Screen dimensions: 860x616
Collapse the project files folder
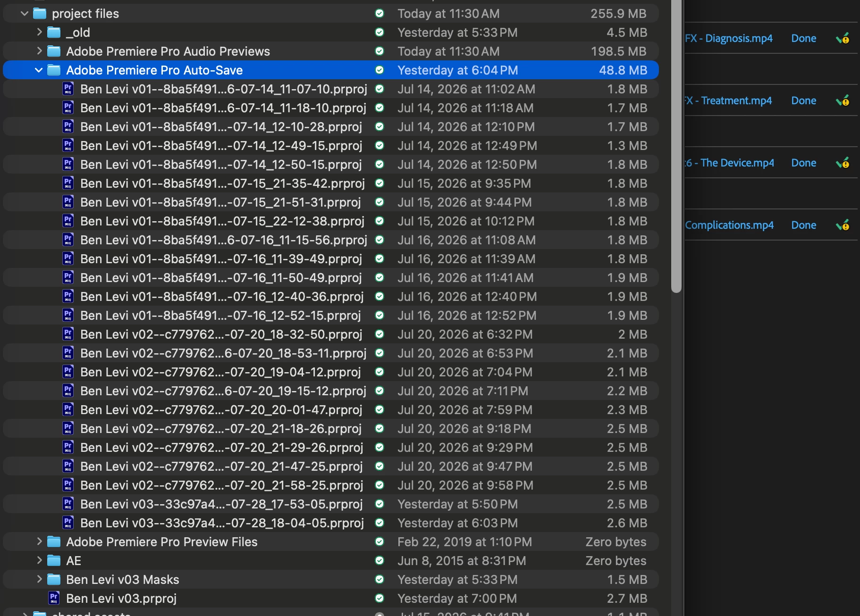click(25, 14)
